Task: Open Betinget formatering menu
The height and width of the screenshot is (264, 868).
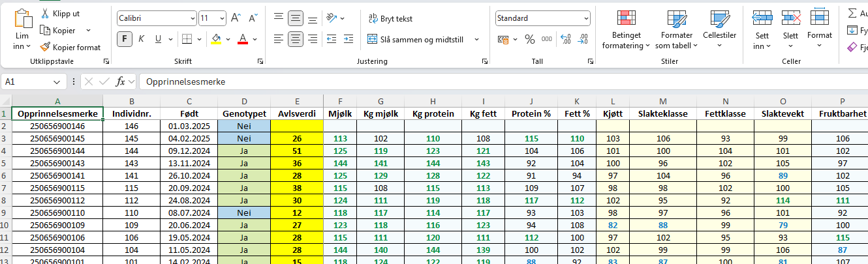Action: point(626,30)
